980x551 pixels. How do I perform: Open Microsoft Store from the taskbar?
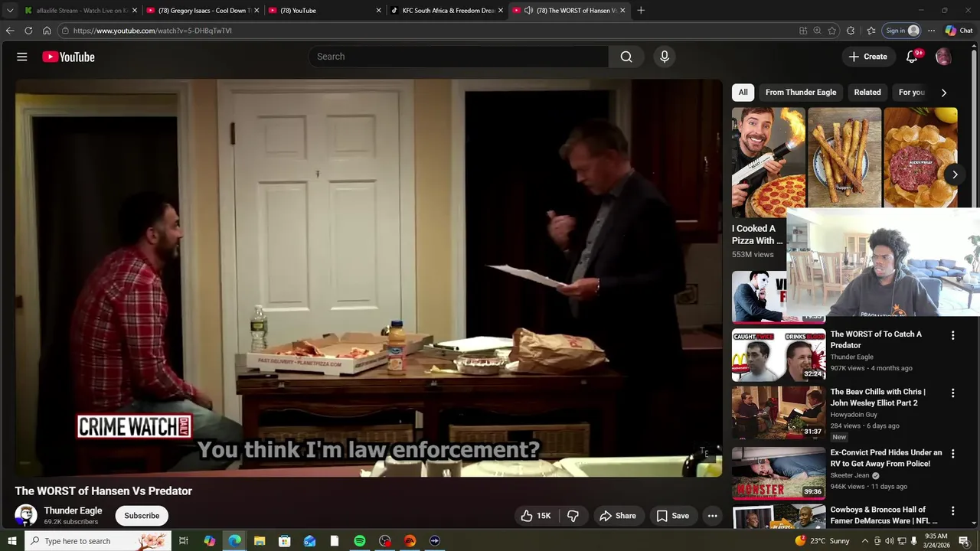pos(285,541)
